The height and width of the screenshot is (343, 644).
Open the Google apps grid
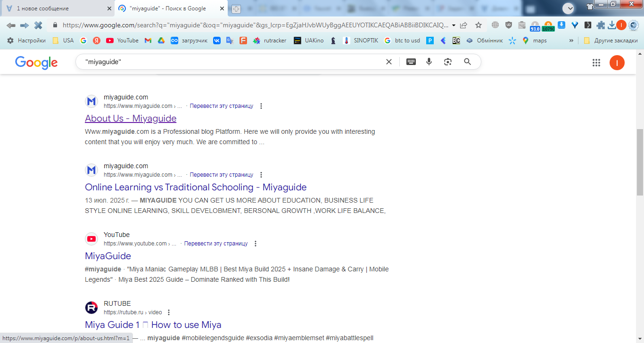pos(596,63)
